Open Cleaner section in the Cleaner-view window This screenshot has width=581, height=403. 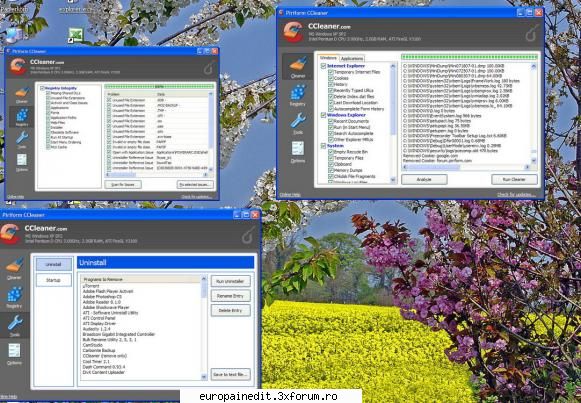298,67
